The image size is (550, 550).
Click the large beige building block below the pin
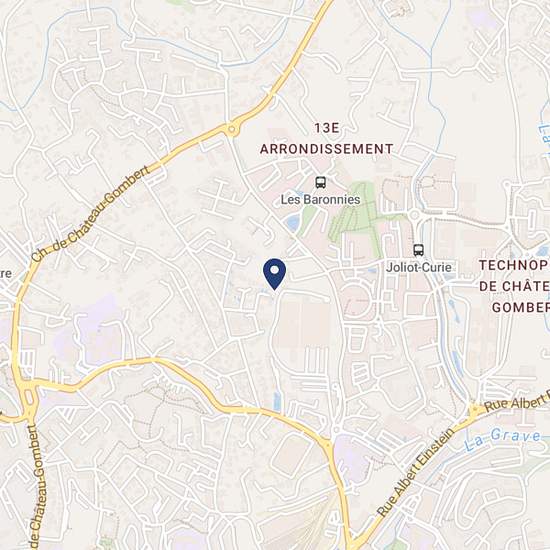(304, 323)
